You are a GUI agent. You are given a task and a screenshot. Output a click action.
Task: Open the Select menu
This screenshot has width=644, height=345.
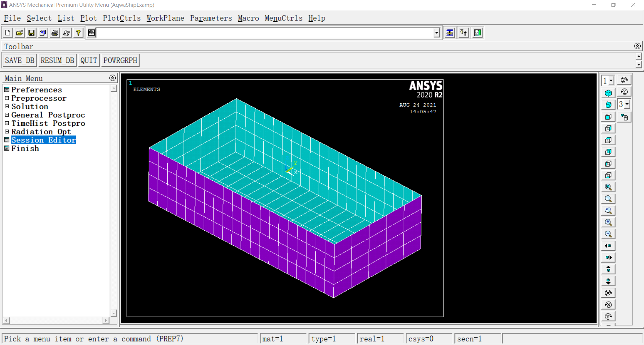click(x=39, y=18)
